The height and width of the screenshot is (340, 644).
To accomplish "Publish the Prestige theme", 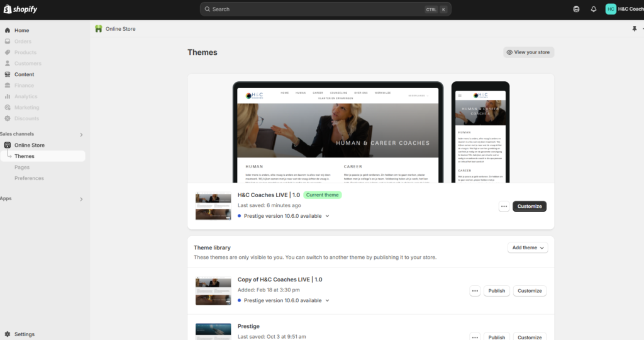I will coord(497,337).
